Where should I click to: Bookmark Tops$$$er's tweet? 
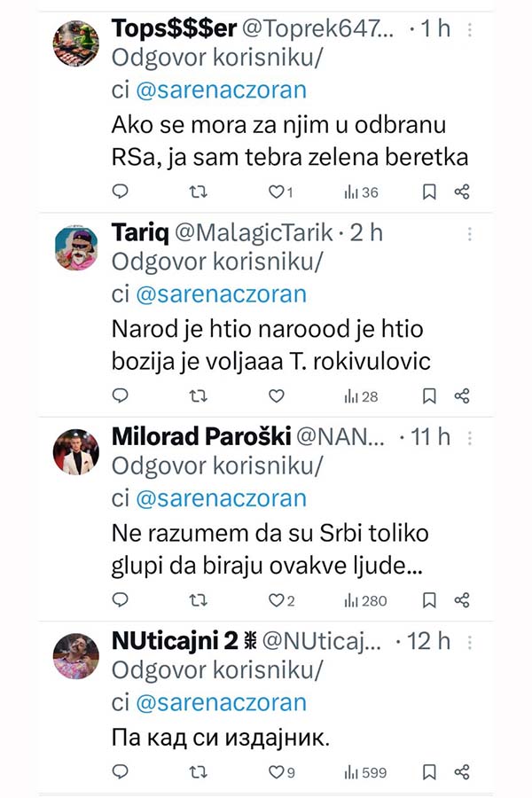[428, 192]
